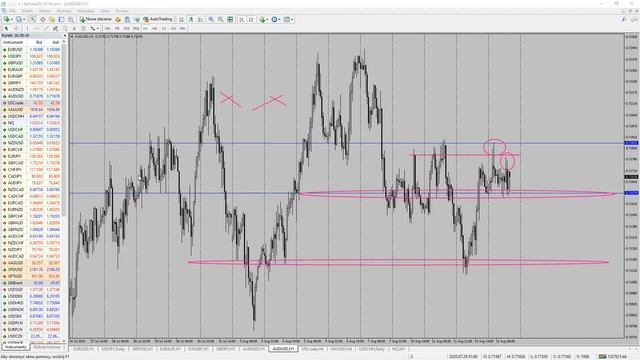The width and height of the screenshot is (640, 360).
Task: Open the GBPUSD,H1 chart tab
Action: [142, 349]
